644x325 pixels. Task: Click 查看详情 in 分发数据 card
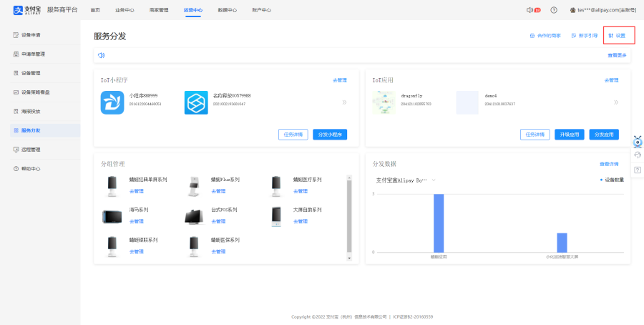(x=609, y=164)
